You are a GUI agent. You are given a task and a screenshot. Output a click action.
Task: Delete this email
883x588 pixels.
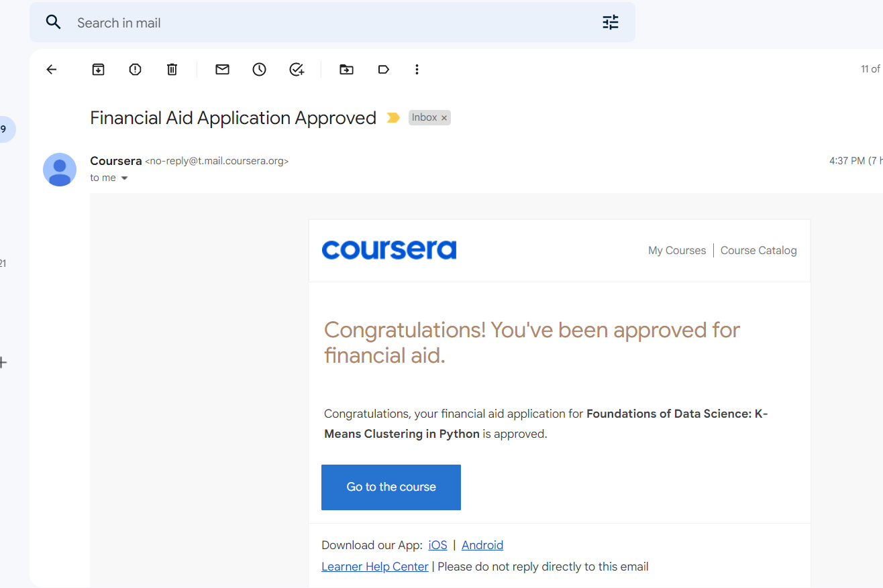coord(172,69)
